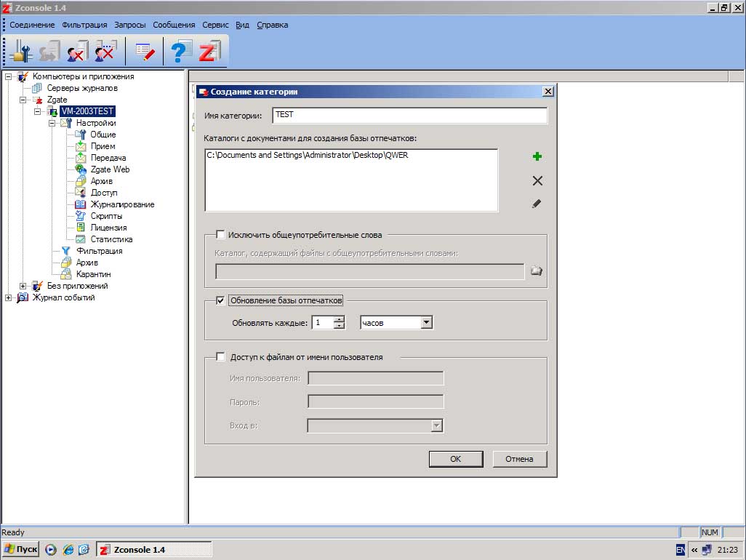Open the Фильтрация menu

pos(84,25)
